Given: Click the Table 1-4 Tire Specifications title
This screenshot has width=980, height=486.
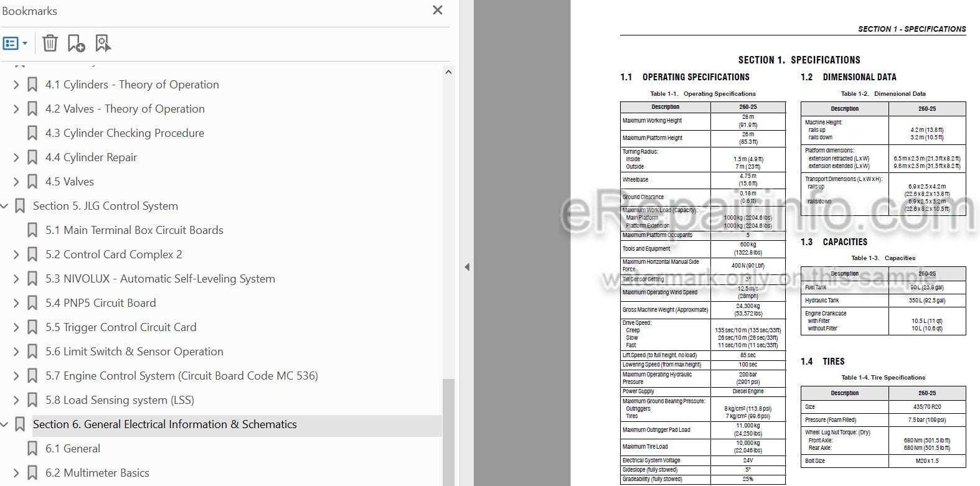Looking at the screenshot, I should pyautogui.click(x=883, y=378).
